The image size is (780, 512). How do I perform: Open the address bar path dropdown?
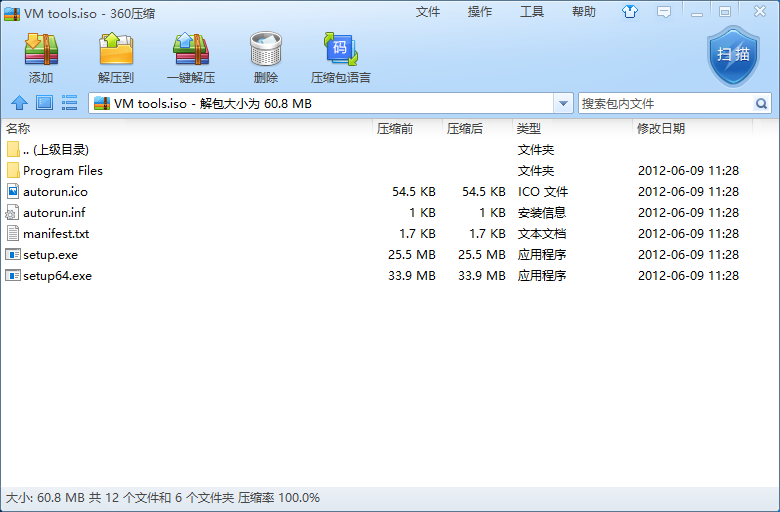(563, 103)
